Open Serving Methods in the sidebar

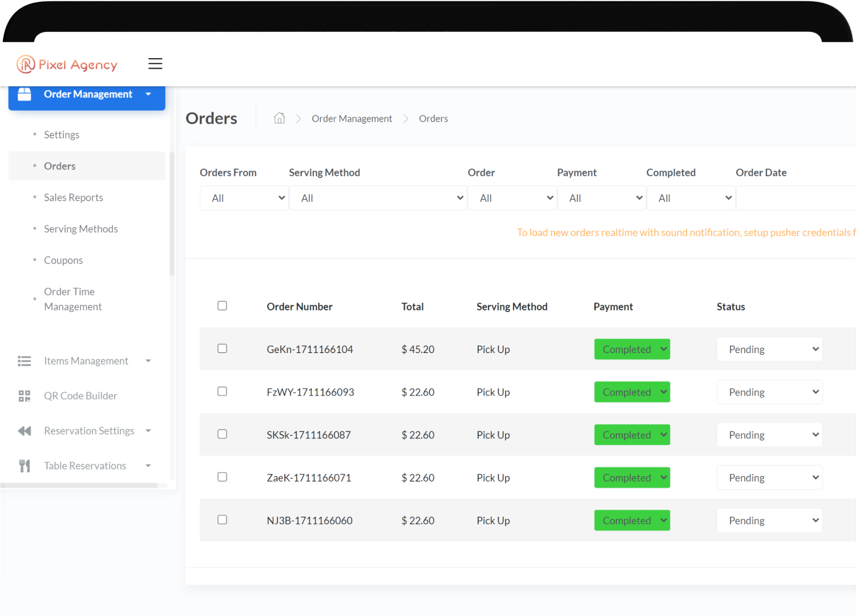81,229
